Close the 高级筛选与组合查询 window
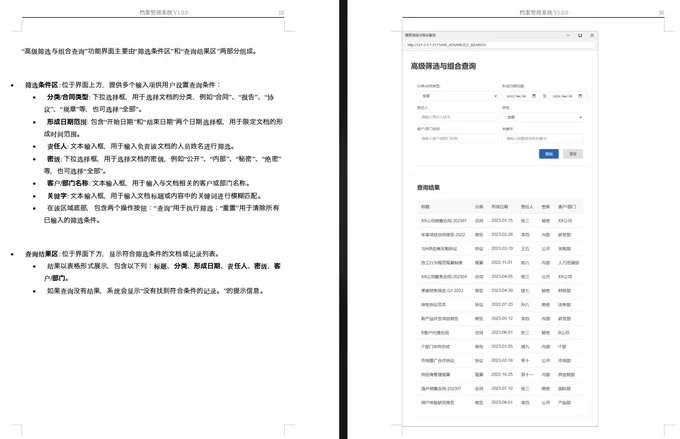 592,35
